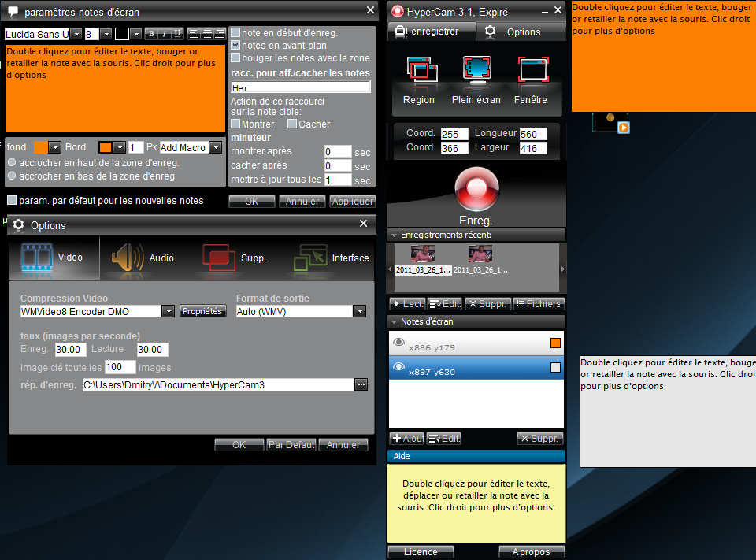Screen dimensions: 756x560
Task: Open the A propos button
Action: click(532, 551)
